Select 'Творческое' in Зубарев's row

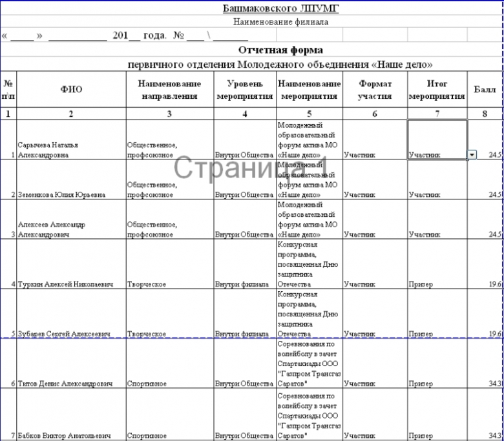[x=170, y=313]
